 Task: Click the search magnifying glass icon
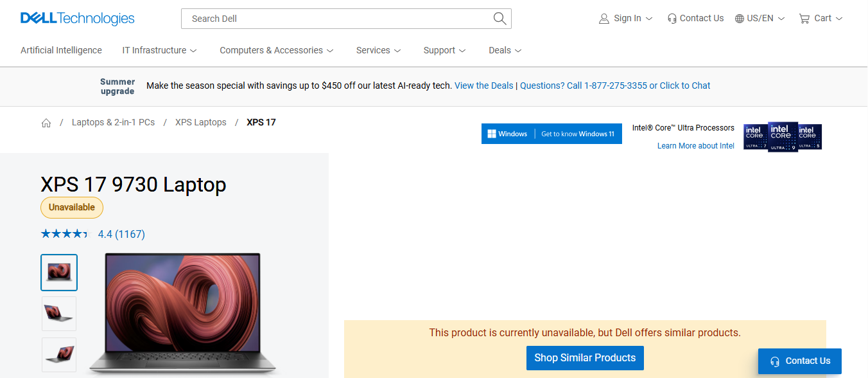coord(499,18)
